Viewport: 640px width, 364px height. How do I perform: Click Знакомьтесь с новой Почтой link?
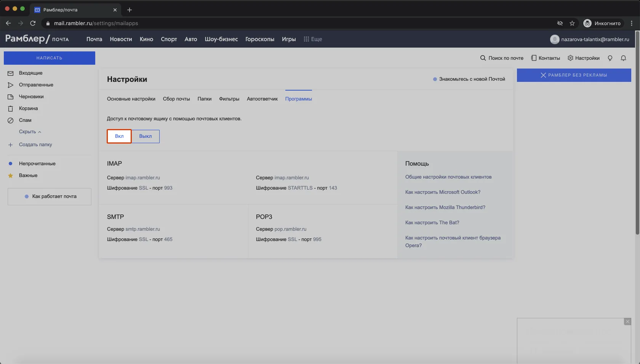tap(469, 79)
